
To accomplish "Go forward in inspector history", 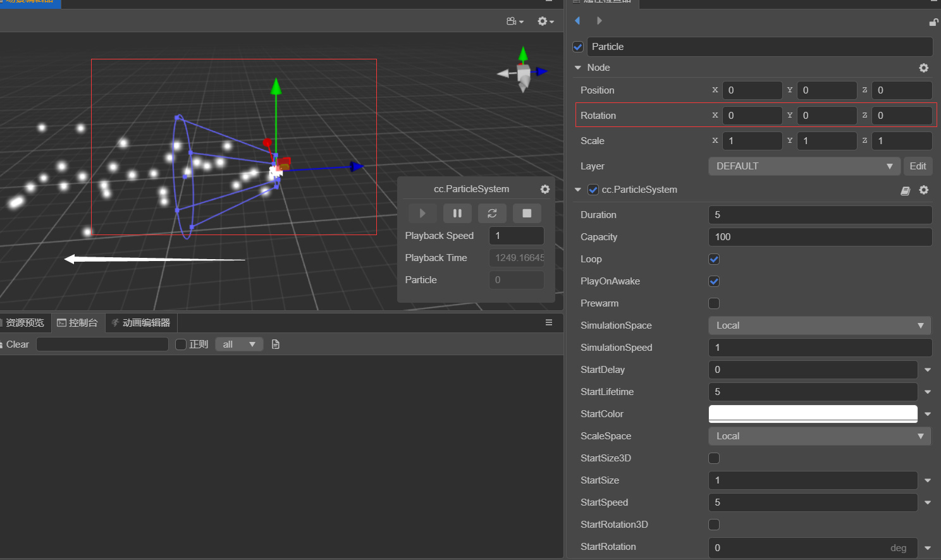I will (x=599, y=21).
